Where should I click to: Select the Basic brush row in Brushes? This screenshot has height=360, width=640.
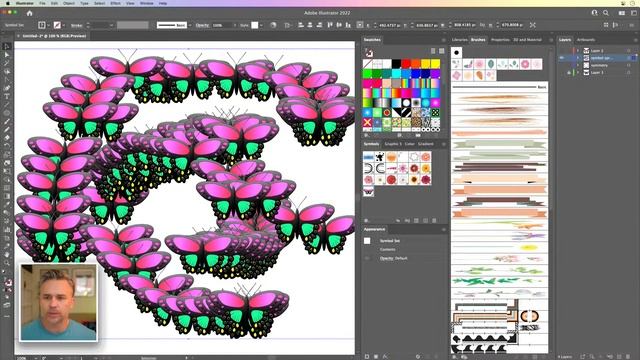[500, 87]
